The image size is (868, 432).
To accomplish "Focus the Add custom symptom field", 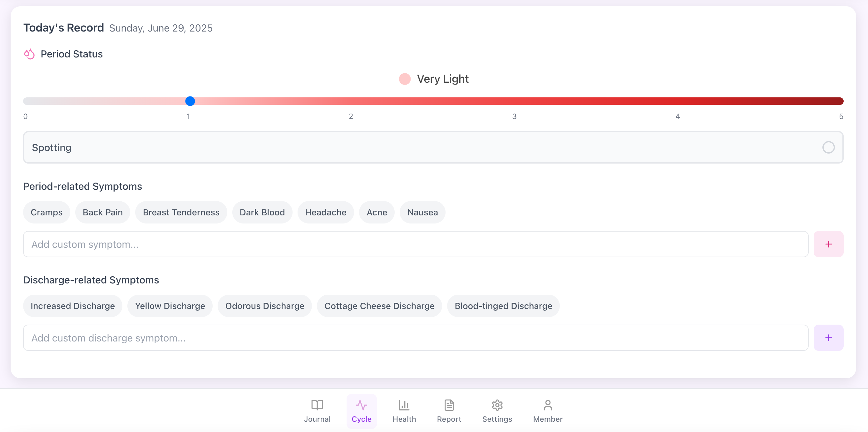I will pos(415,244).
